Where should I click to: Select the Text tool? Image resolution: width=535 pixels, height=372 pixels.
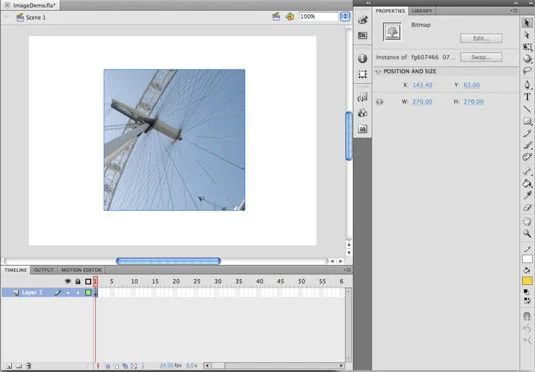click(527, 97)
